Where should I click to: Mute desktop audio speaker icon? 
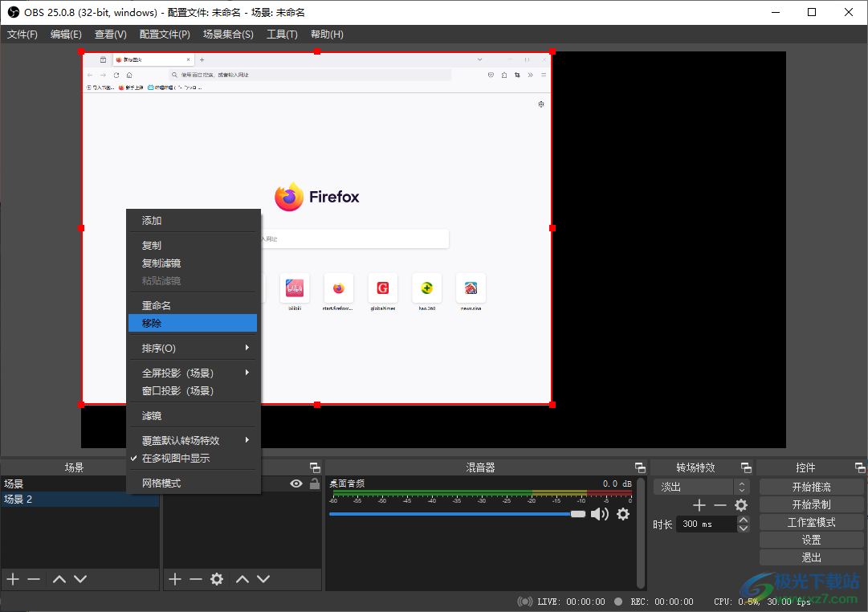[x=600, y=514]
